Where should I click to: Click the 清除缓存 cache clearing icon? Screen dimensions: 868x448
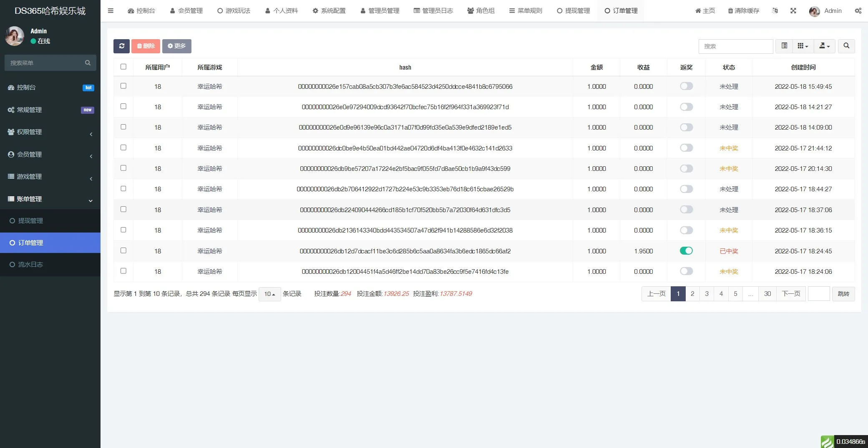tap(743, 10)
